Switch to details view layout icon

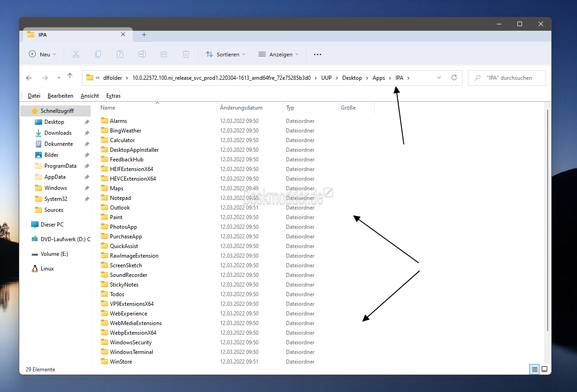[534, 369]
